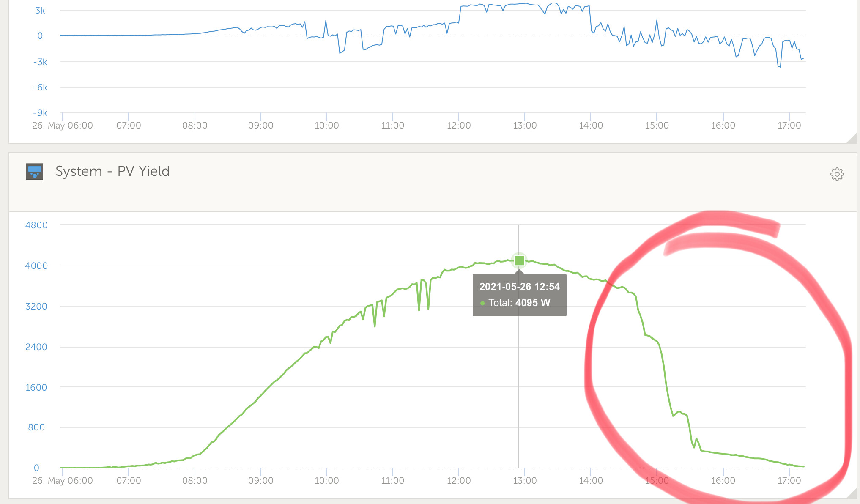Click the 1600 label on PV Yield axis
The image size is (860, 504).
pos(36,387)
